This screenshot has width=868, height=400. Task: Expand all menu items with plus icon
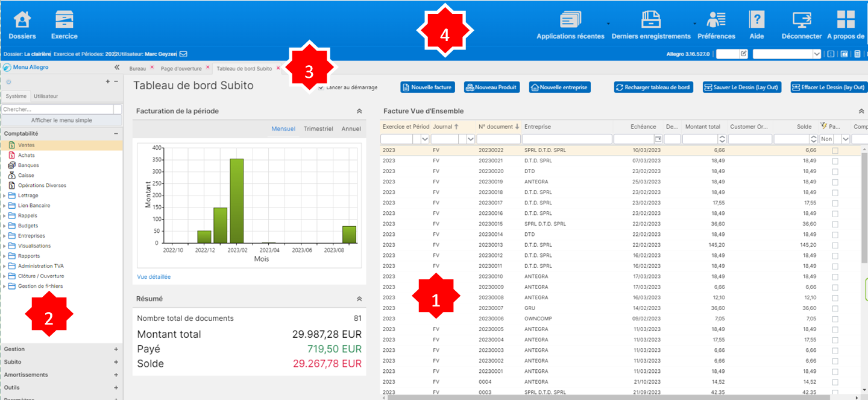pos(108,81)
